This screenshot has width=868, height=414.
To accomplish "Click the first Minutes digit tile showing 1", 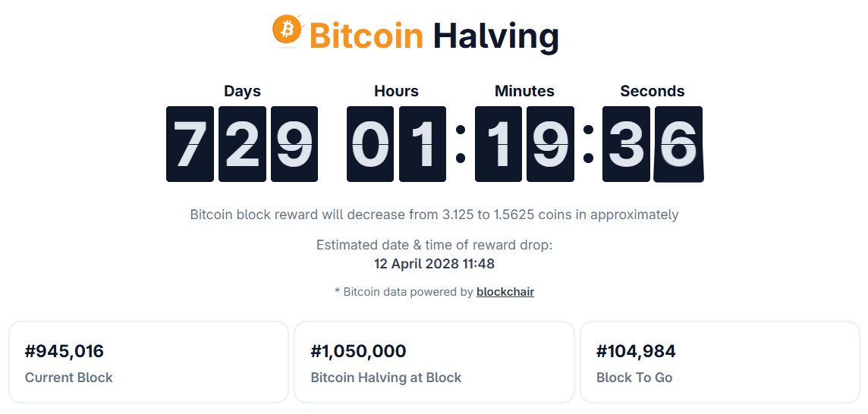I will tap(498, 144).
